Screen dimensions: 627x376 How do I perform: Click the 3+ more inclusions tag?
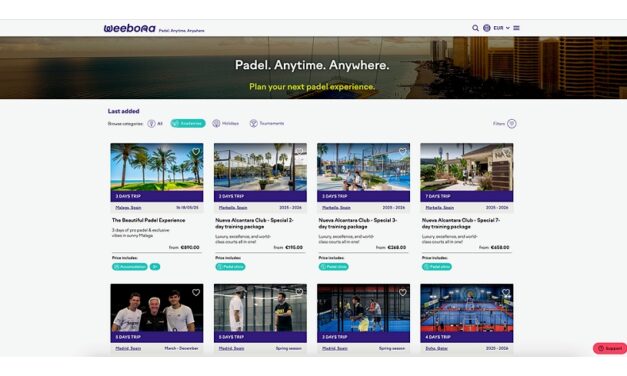(155, 267)
